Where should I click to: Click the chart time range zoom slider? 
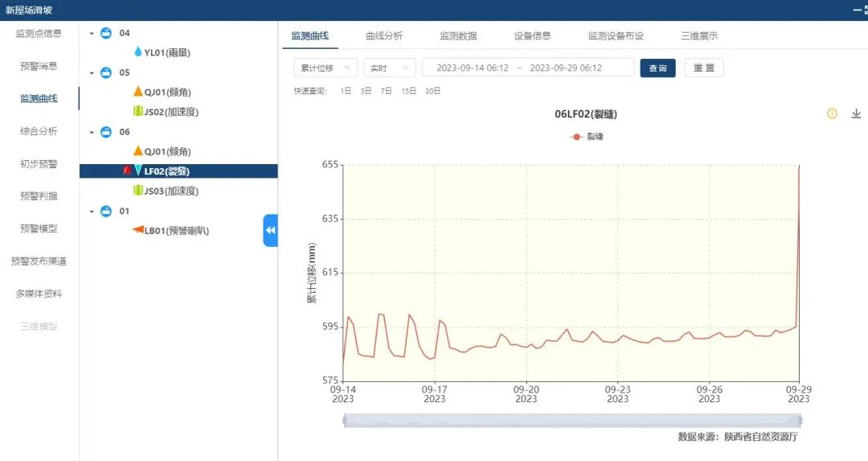pyautogui.click(x=571, y=420)
